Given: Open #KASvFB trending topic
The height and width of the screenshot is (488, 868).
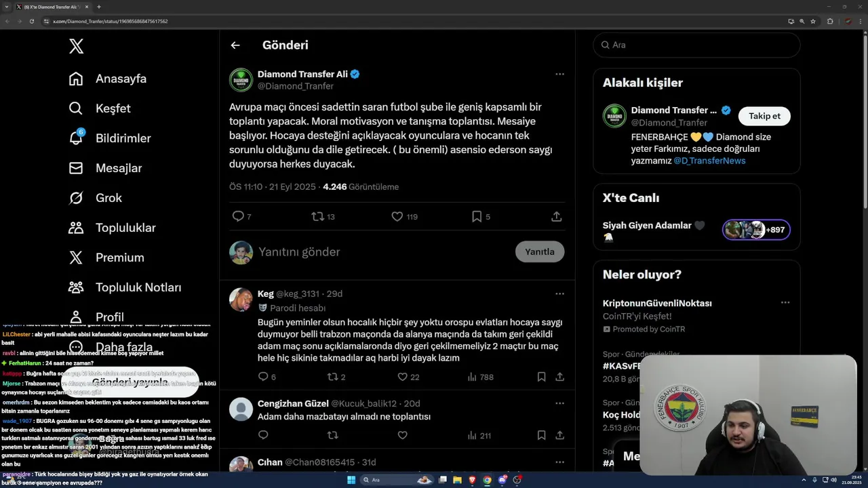Looking at the screenshot, I should coord(622,366).
